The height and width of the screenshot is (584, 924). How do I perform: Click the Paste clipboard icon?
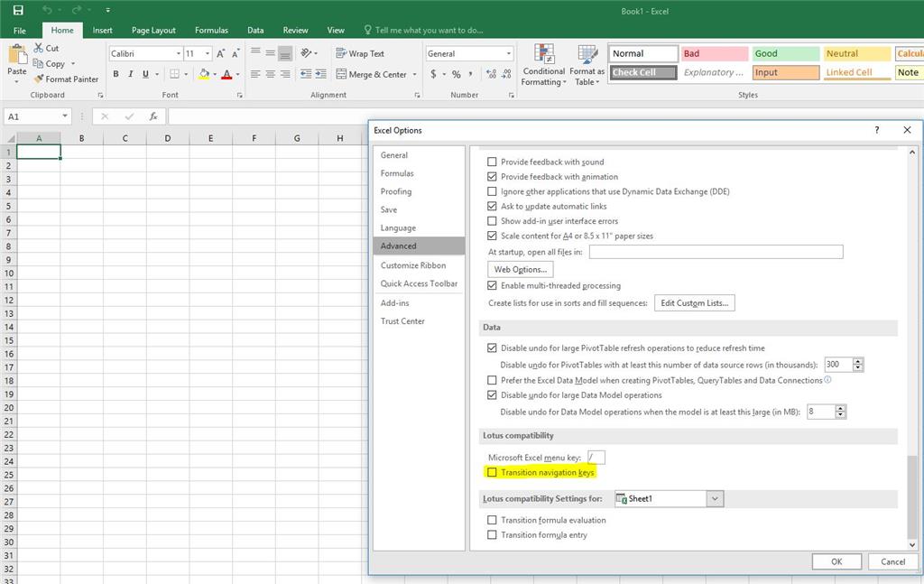tap(17, 55)
